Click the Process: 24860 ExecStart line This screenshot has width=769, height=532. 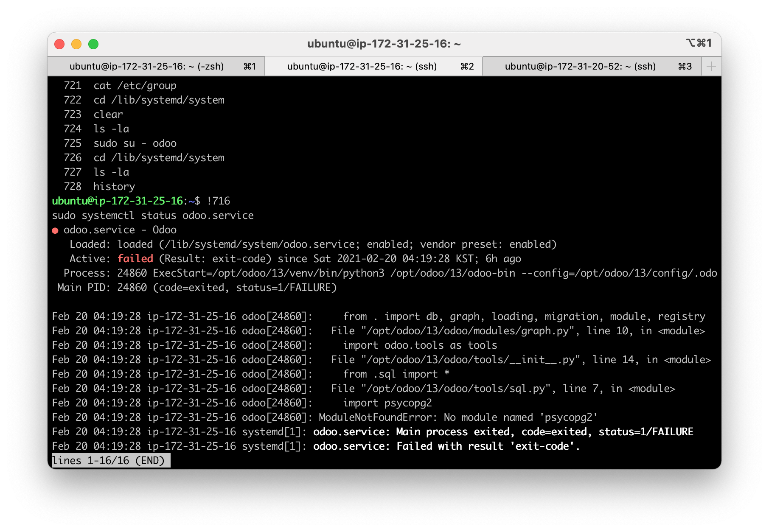(x=390, y=273)
